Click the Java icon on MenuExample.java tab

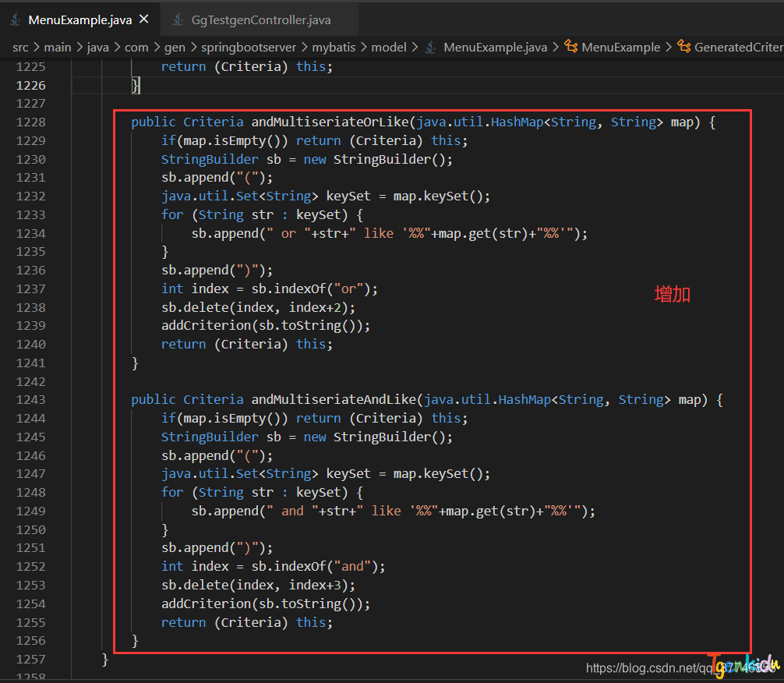pos(16,19)
